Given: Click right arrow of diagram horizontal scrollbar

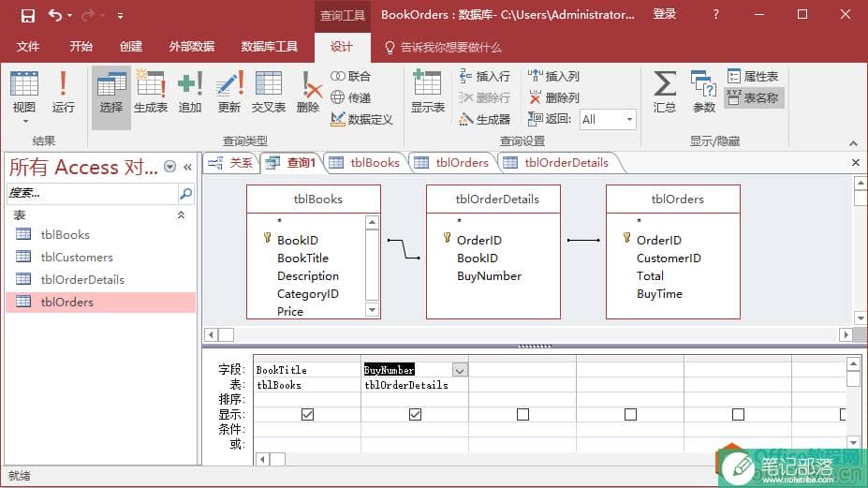Looking at the screenshot, I should tap(846, 334).
